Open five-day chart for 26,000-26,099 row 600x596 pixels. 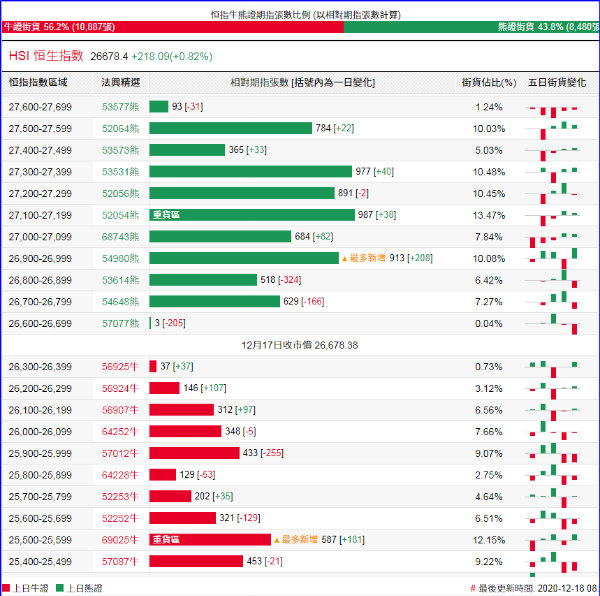553,431
